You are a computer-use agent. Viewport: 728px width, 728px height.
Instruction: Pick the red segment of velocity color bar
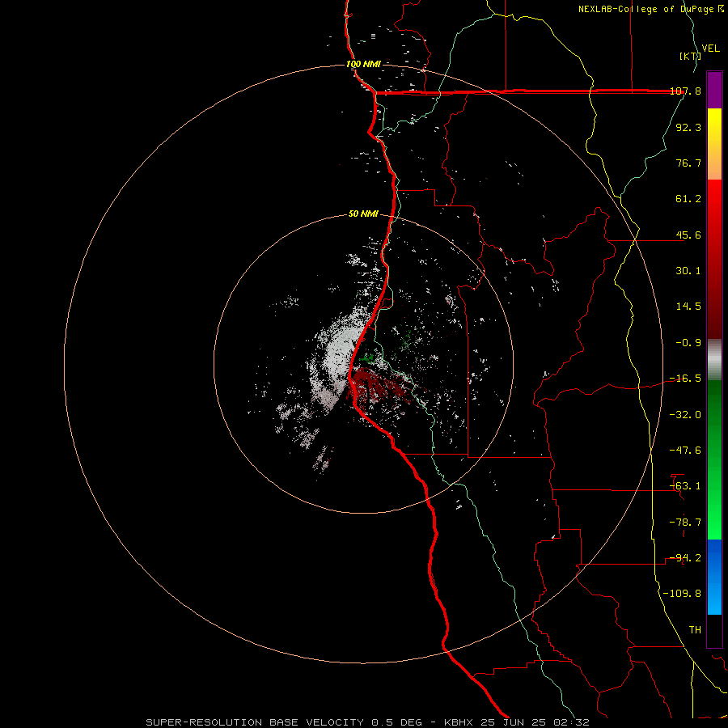pyautogui.click(x=714, y=259)
